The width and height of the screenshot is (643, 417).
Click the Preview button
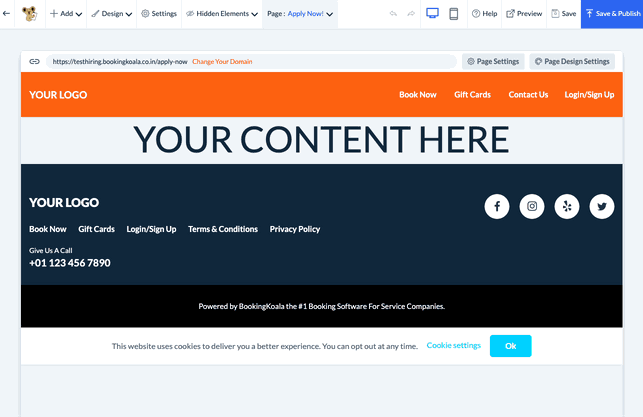[x=524, y=14]
